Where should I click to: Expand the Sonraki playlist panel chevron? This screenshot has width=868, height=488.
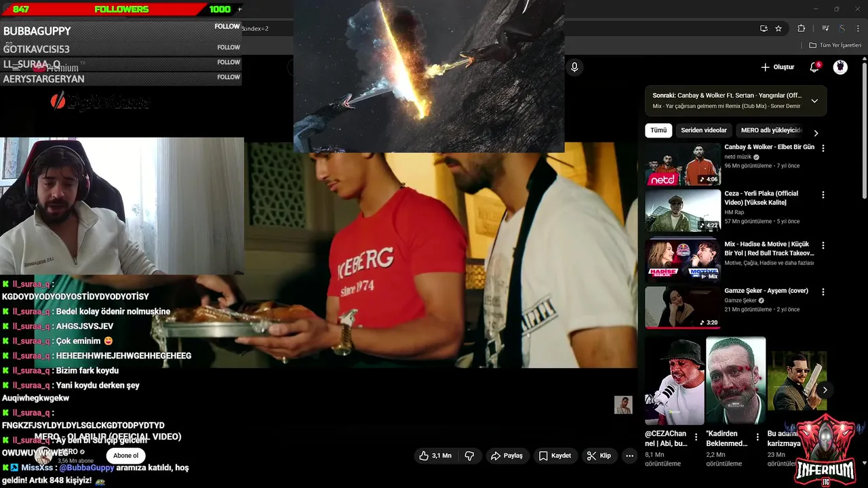(x=814, y=101)
